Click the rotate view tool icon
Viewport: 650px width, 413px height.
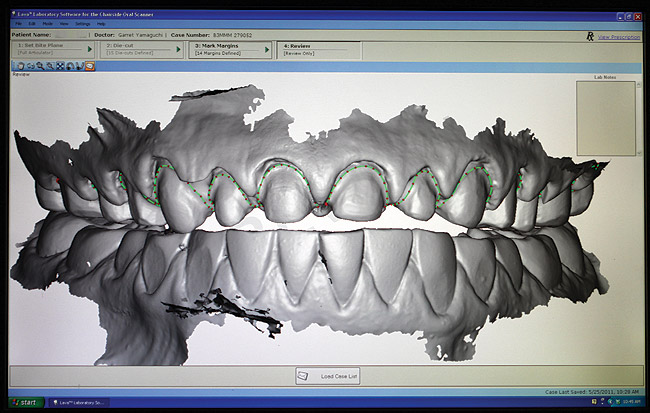pyautogui.click(x=28, y=66)
